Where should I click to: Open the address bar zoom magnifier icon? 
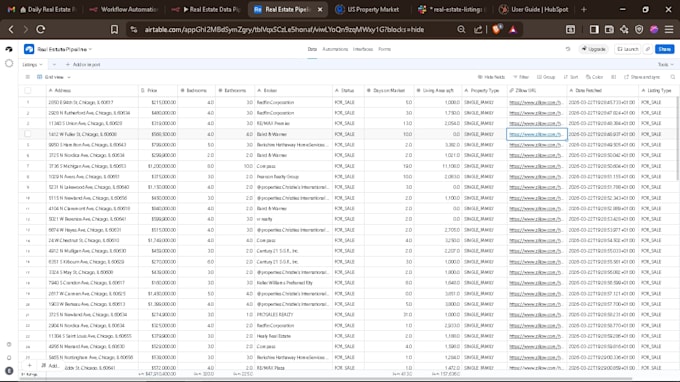coord(461,29)
